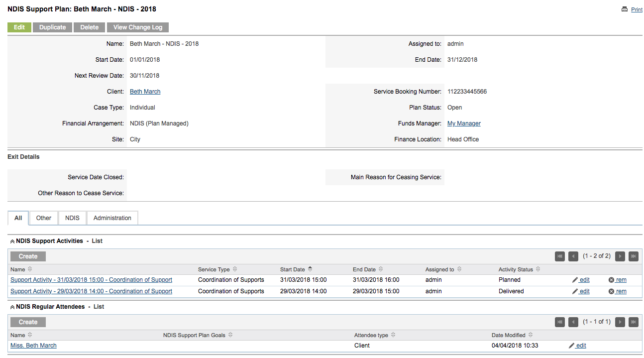Create a new NDIS Regular Attendee
The image size is (644, 358).
pyautogui.click(x=28, y=322)
